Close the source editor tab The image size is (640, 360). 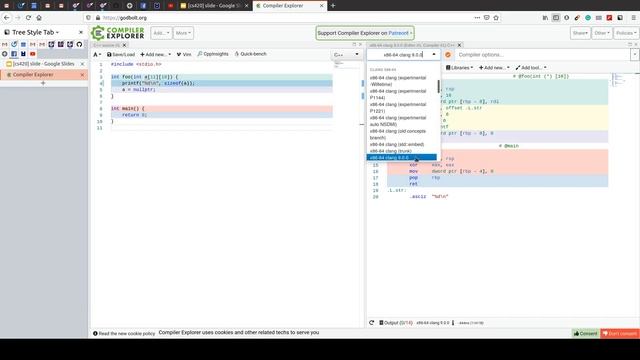[x=124, y=45]
